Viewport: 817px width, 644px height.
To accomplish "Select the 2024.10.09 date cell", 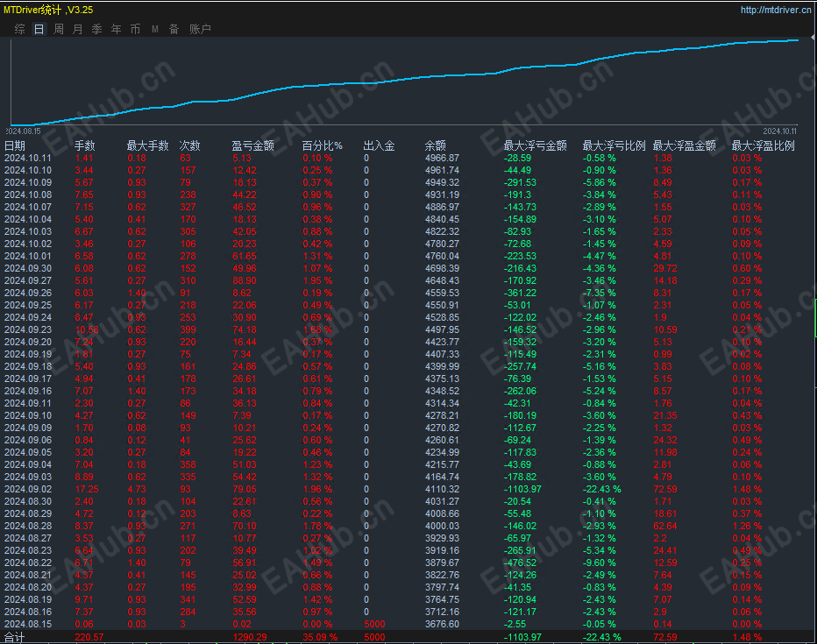I will (28, 183).
